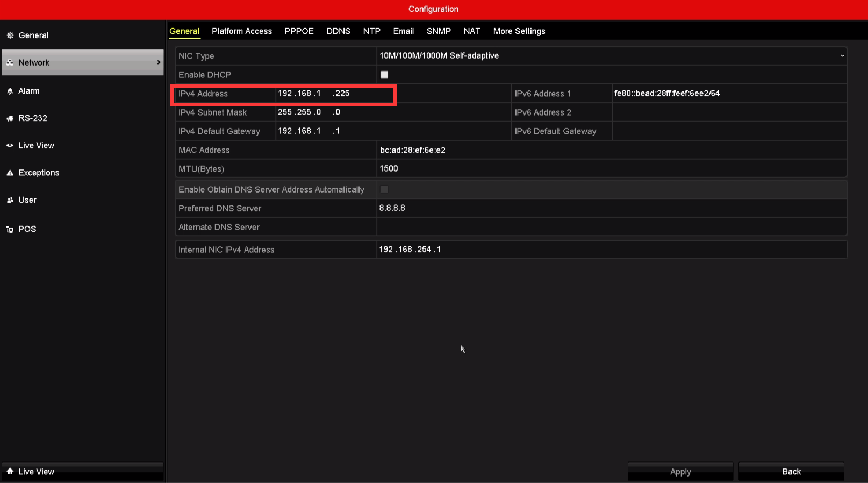Click the home icon beside bottom Live View
Viewport: 868px width, 483px height.
pos(10,471)
